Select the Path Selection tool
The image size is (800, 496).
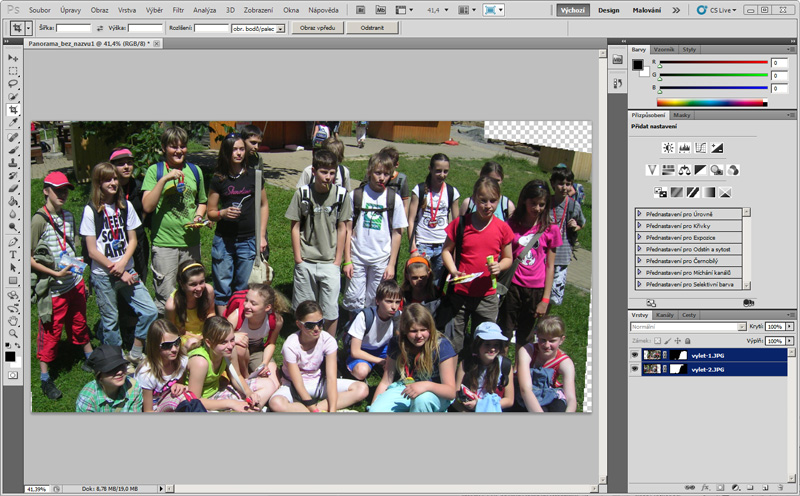pos(13,267)
